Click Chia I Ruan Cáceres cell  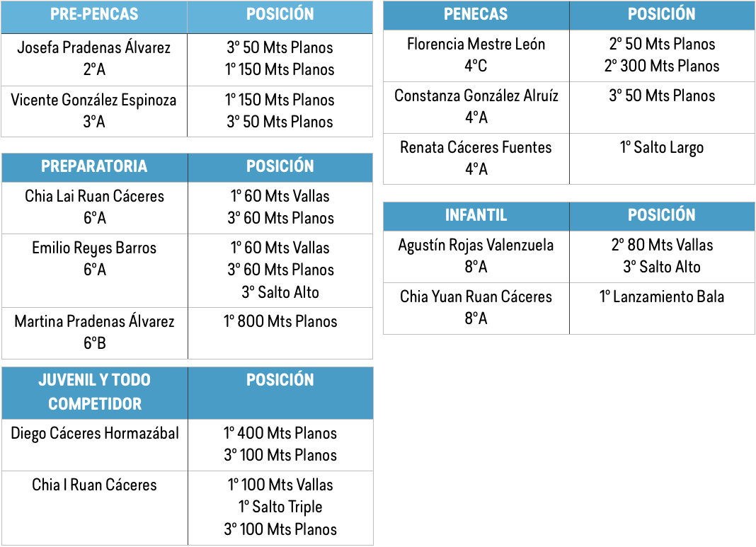point(95,508)
